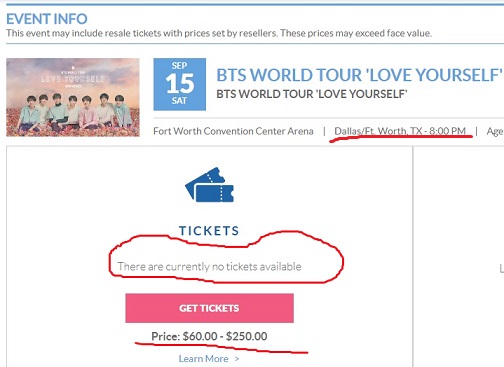Open the Learn More link
Viewport: 504px width, 367px height.
[x=203, y=359]
